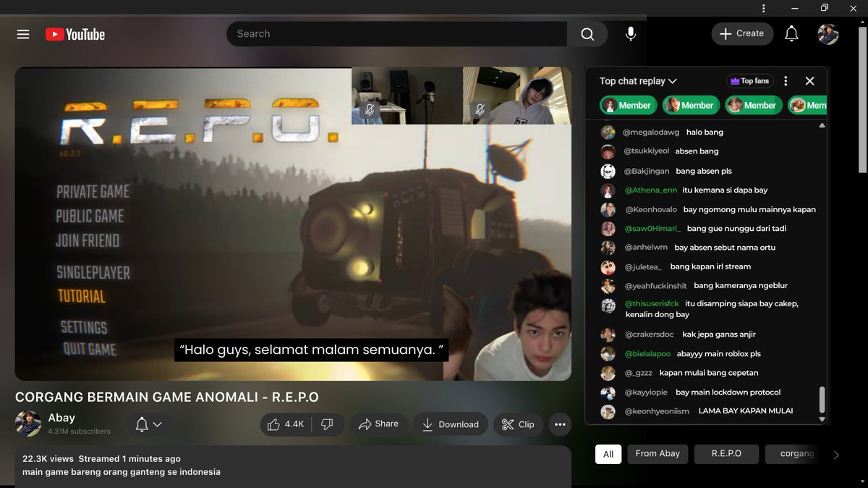Open @bielalapoo's avatar in chat
Screen dimensions: 868x488
click(x=608, y=354)
